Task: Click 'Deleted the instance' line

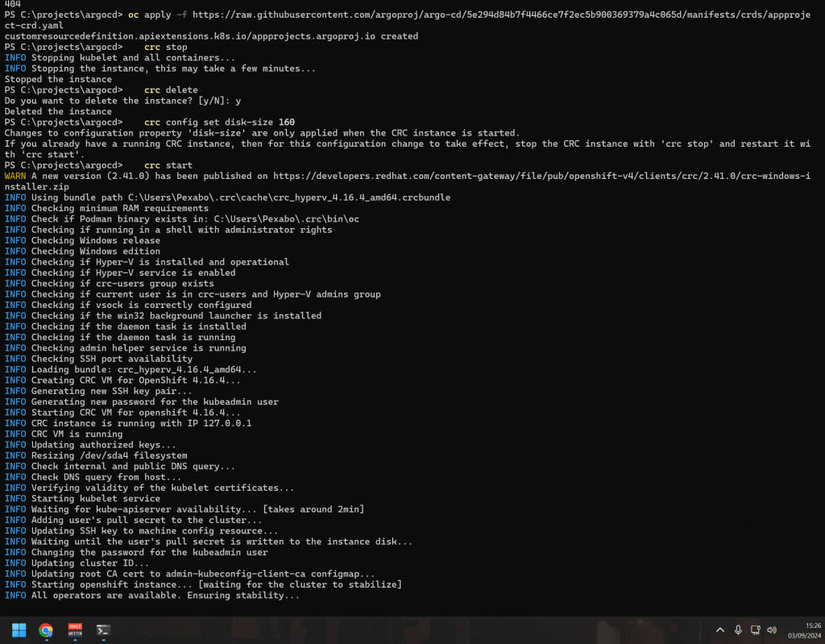Action: click(x=58, y=112)
